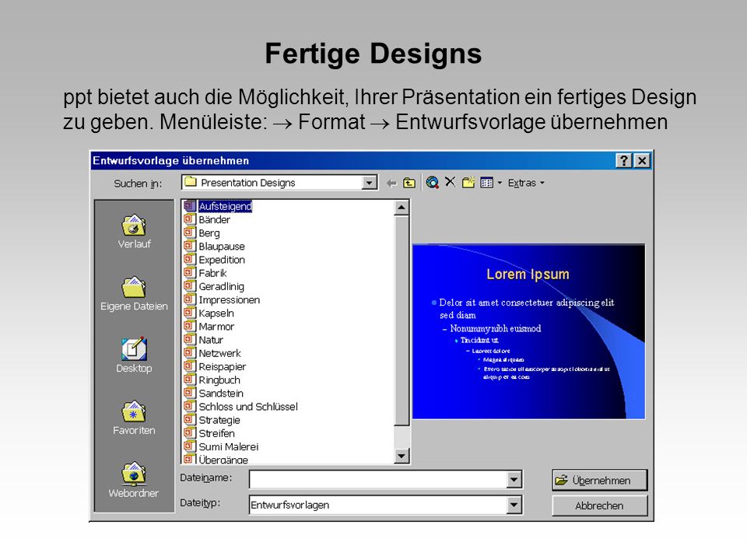The height and width of the screenshot is (560, 747).
Task: Click the list scrollbar down arrow
Action: (x=402, y=457)
